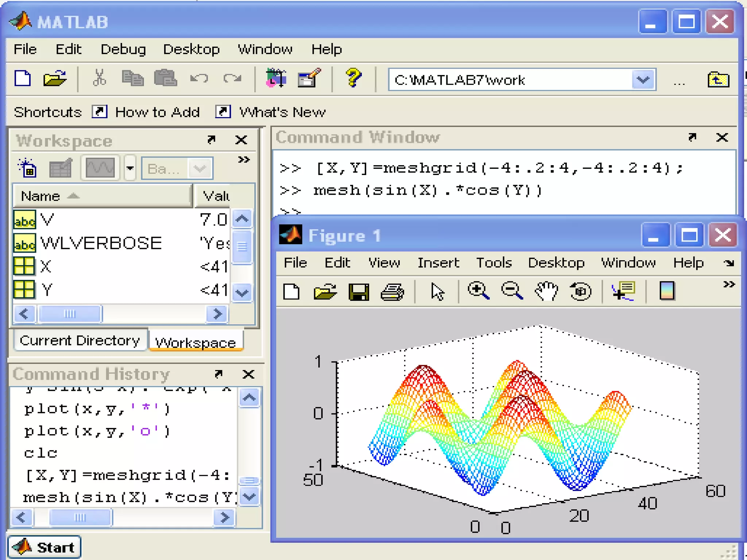Screen dimensions: 747x560
Task: Activate the Pan hand tool
Action: (546, 291)
